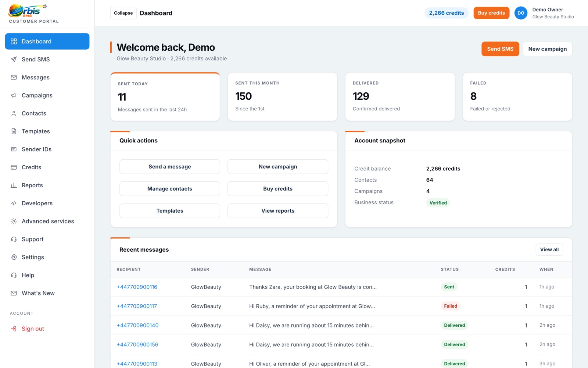Click the Reports bar chart icon
The image size is (588, 368).
point(14,185)
